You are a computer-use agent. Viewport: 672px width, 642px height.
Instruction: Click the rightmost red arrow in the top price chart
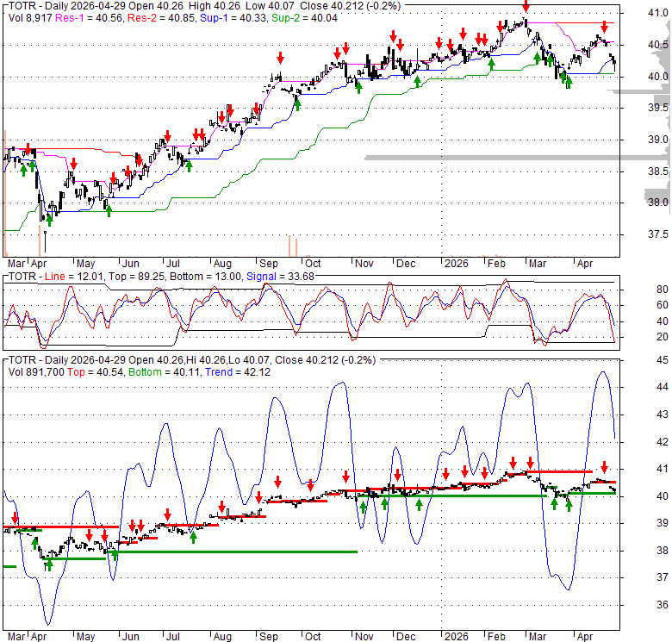(x=605, y=28)
